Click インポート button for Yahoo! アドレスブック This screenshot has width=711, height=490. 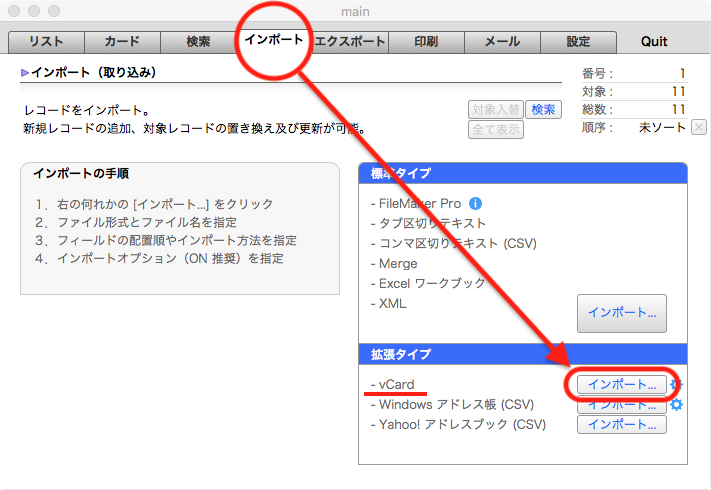(x=621, y=425)
